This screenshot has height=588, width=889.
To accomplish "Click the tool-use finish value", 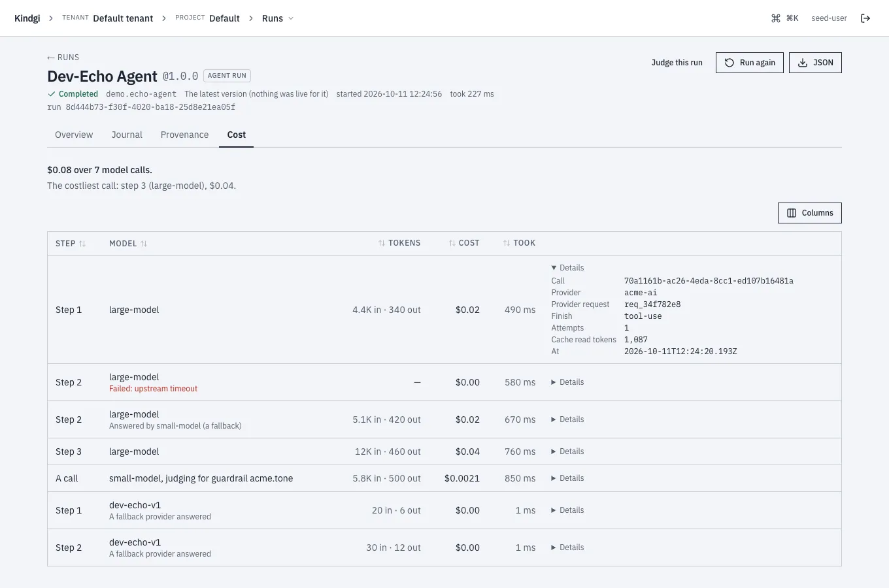I will pyautogui.click(x=643, y=316).
